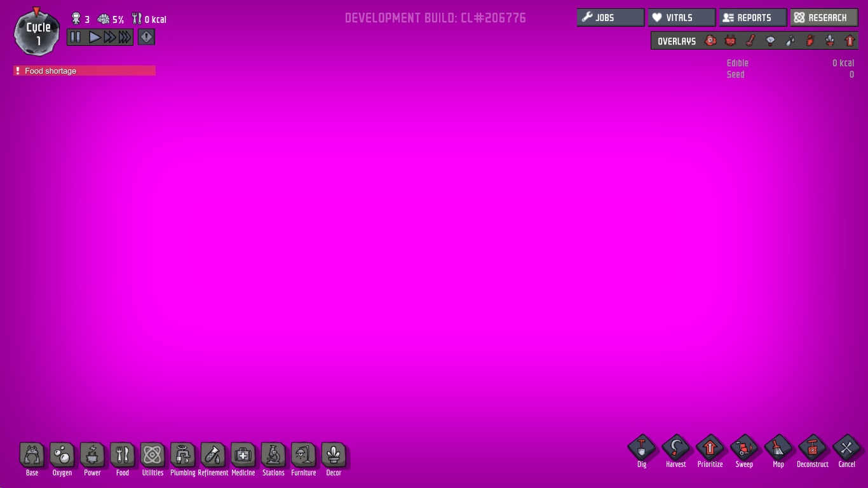Viewport: 868px width, 488px height.
Task: Open the Utilities build category
Action: click(x=153, y=455)
